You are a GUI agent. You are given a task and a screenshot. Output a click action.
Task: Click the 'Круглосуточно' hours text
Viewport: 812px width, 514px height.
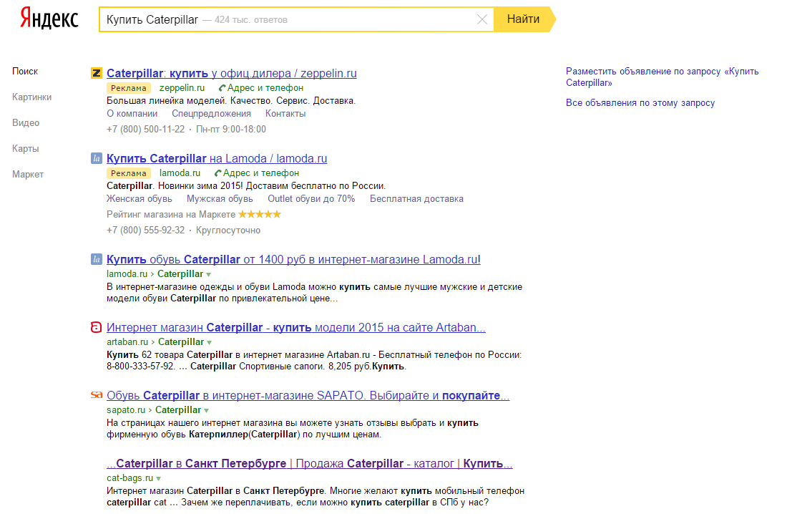(x=228, y=230)
